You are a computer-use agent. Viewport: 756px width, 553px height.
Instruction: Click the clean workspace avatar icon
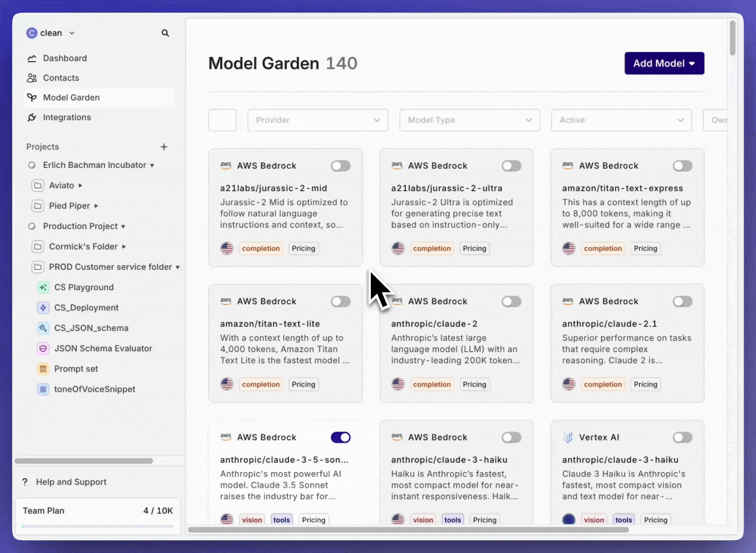32,33
